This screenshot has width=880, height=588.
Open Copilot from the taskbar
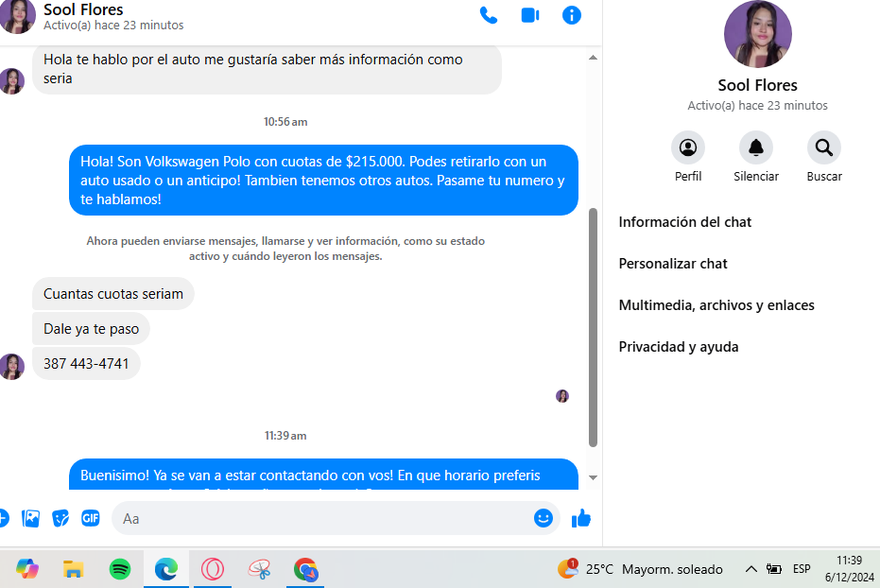(26, 569)
